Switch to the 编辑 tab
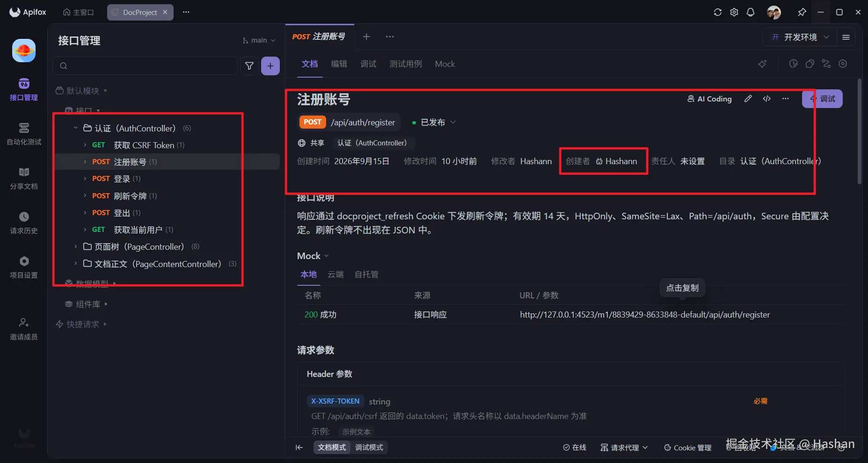The image size is (868, 463). pyautogui.click(x=339, y=64)
